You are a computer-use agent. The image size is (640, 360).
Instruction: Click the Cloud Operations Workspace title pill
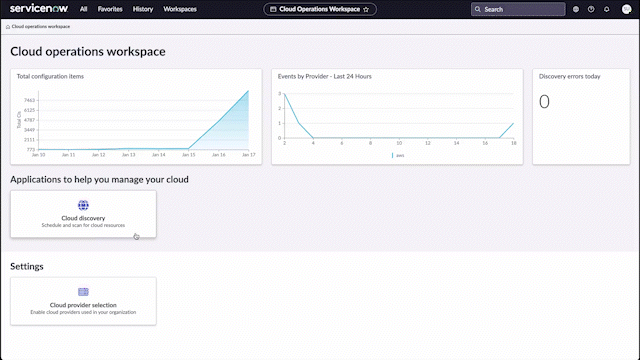point(320,9)
